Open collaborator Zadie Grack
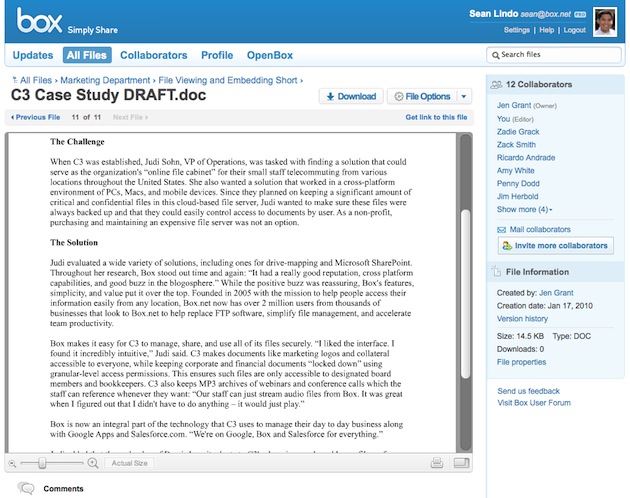630x498 pixels. coord(518,132)
